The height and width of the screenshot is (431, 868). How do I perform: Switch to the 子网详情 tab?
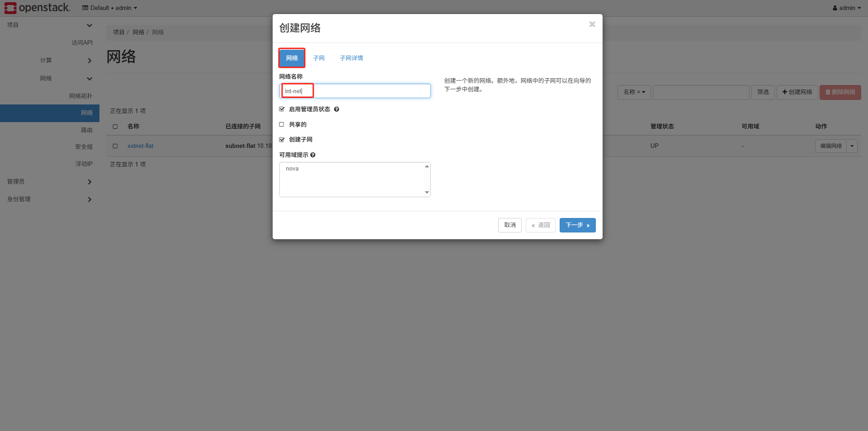click(x=351, y=58)
